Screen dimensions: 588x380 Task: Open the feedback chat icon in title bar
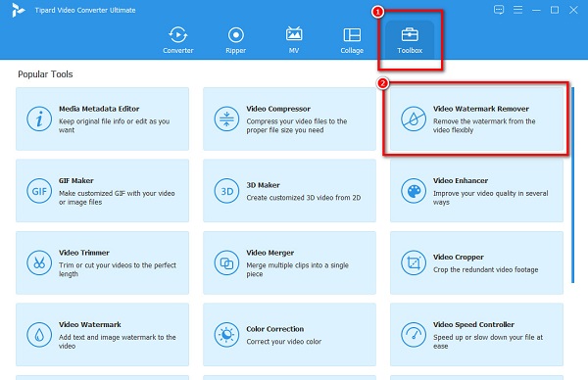(x=499, y=10)
